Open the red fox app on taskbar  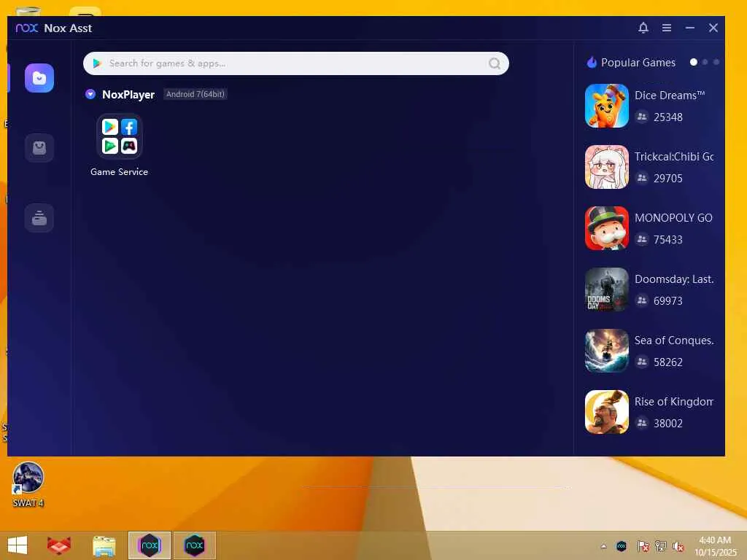click(59, 545)
